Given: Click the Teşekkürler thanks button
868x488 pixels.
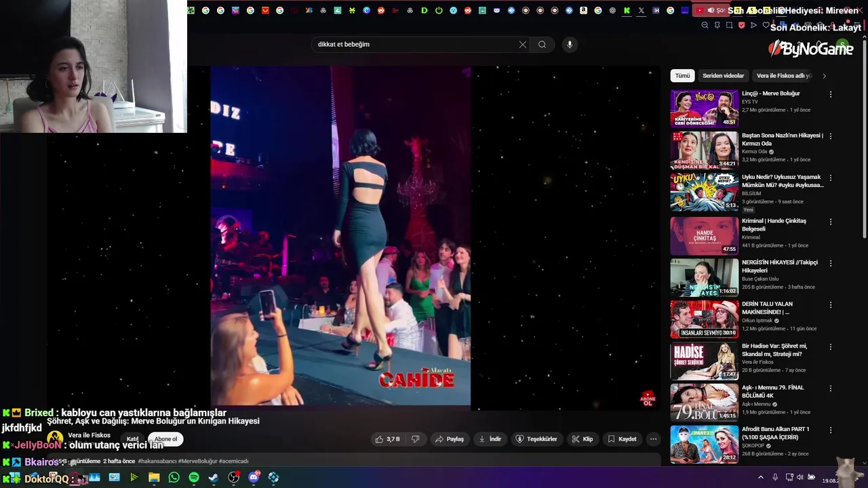Looking at the screenshot, I should point(536,439).
